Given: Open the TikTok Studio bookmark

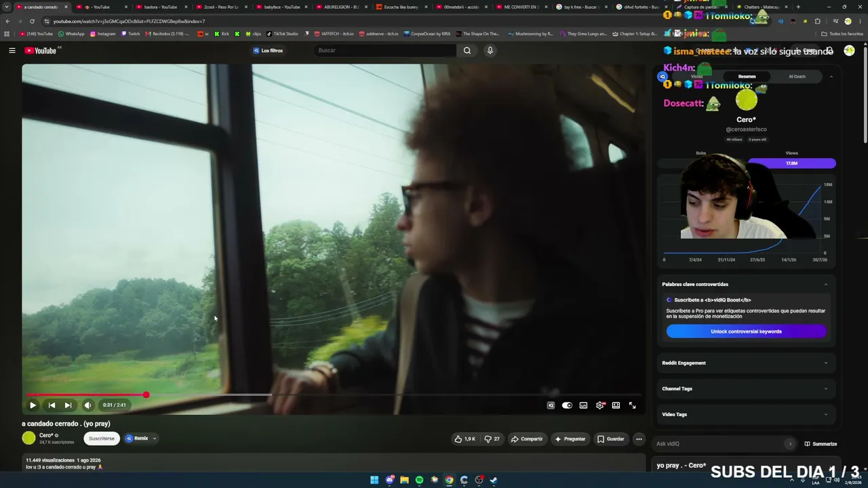Looking at the screenshot, I should [x=282, y=34].
